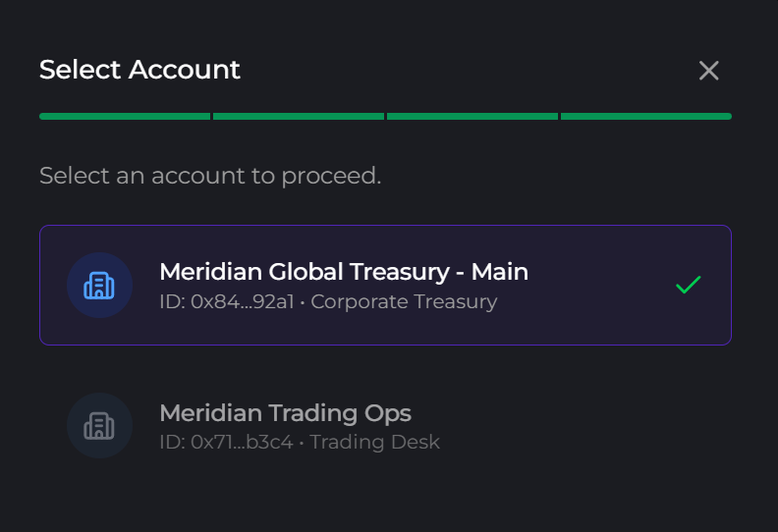Screen dimensions: 778x532
Task: Click the "Select Account" dialog title
Action: (139, 70)
